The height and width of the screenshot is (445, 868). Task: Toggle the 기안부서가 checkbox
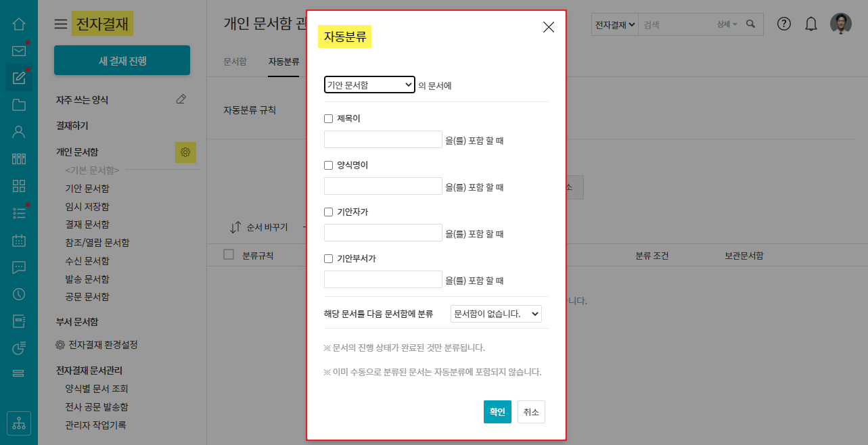point(329,258)
